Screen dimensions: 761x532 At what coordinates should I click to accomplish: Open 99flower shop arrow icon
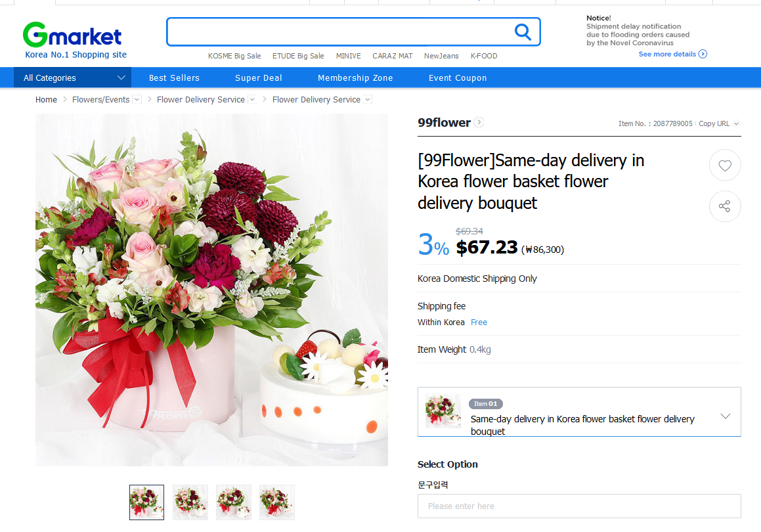[x=479, y=122]
